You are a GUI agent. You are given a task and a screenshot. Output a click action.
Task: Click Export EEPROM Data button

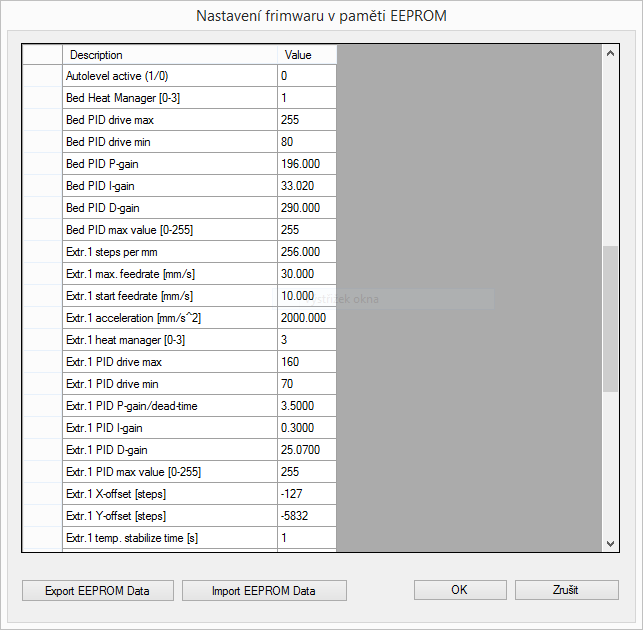point(97,590)
